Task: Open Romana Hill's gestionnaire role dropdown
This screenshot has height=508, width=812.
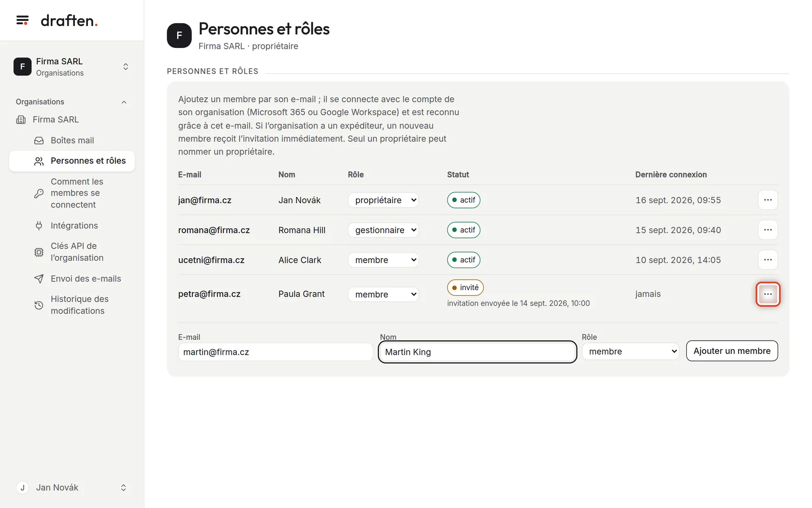Action: pos(383,230)
